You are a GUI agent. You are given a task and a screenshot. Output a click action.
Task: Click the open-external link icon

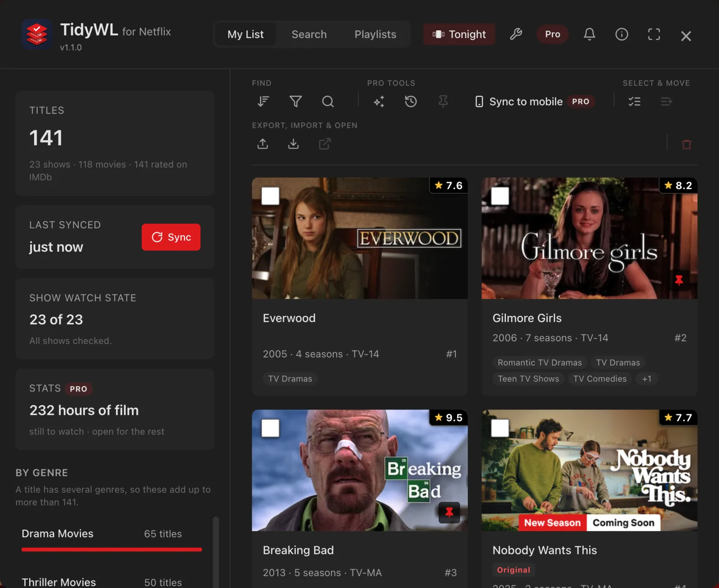[324, 144]
